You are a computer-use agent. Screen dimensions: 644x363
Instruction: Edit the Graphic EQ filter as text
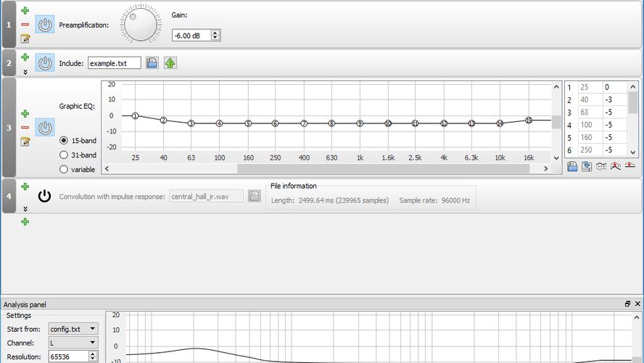click(x=25, y=142)
